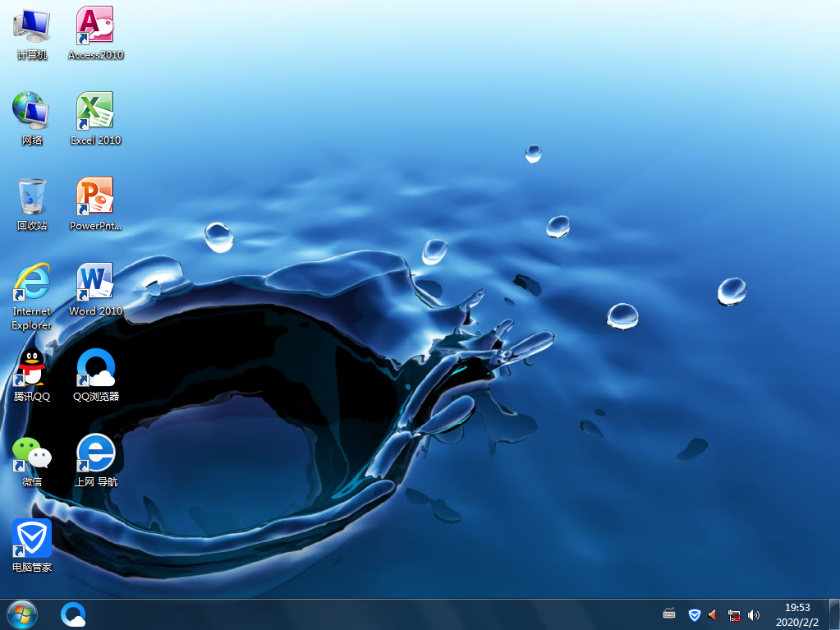Select the Word 2010 desktop icon
Screen dimensions: 840x630
coord(95,282)
